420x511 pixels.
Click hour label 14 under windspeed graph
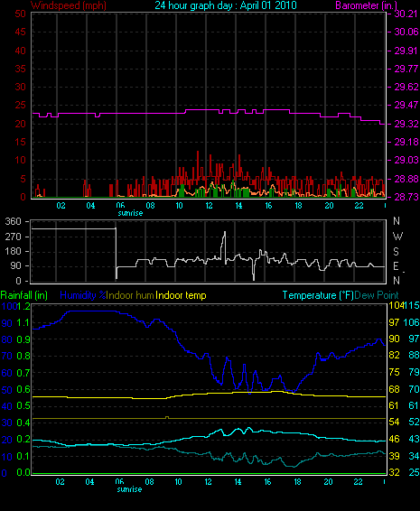(x=238, y=206)
